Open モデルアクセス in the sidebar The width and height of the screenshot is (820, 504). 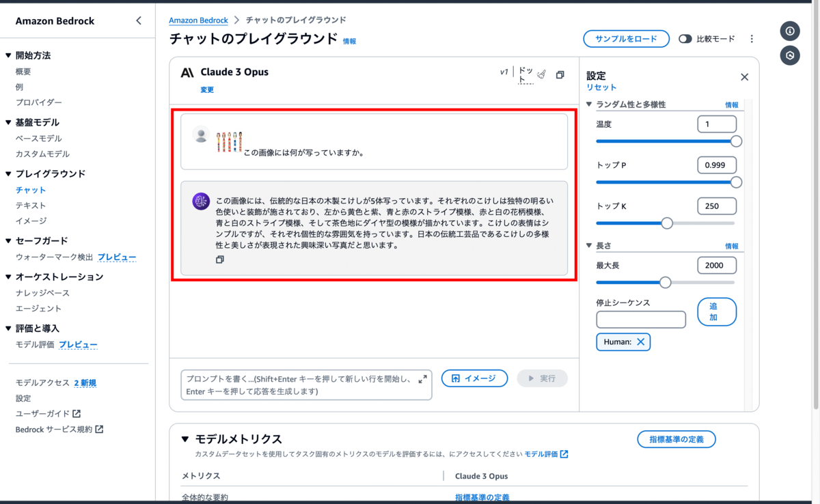coord(42,383)
